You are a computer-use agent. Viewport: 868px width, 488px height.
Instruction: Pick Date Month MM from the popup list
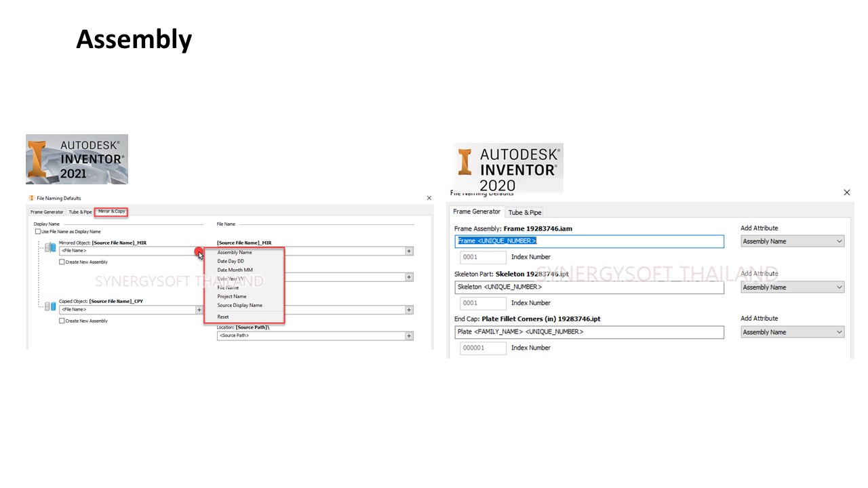coord(235,270)
